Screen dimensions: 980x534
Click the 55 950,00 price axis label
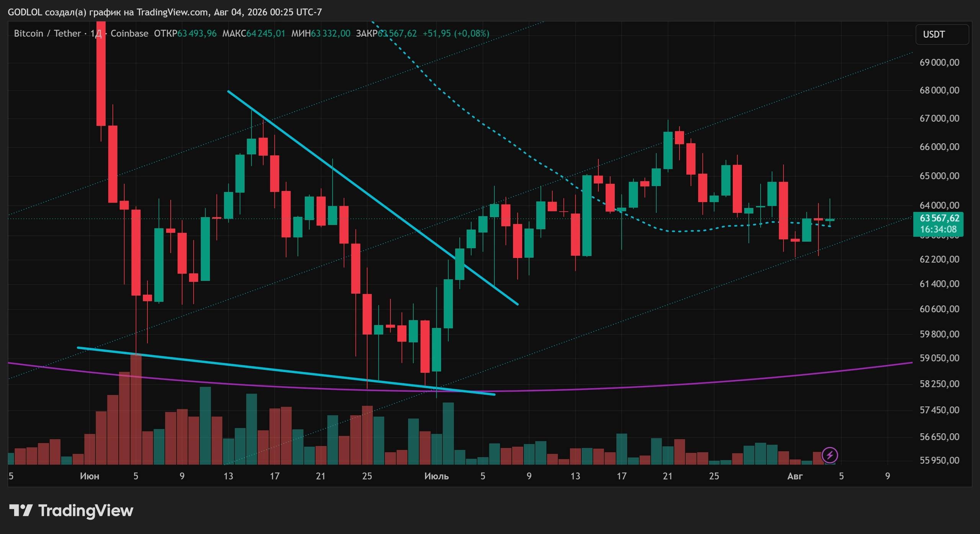coord(939,460)
